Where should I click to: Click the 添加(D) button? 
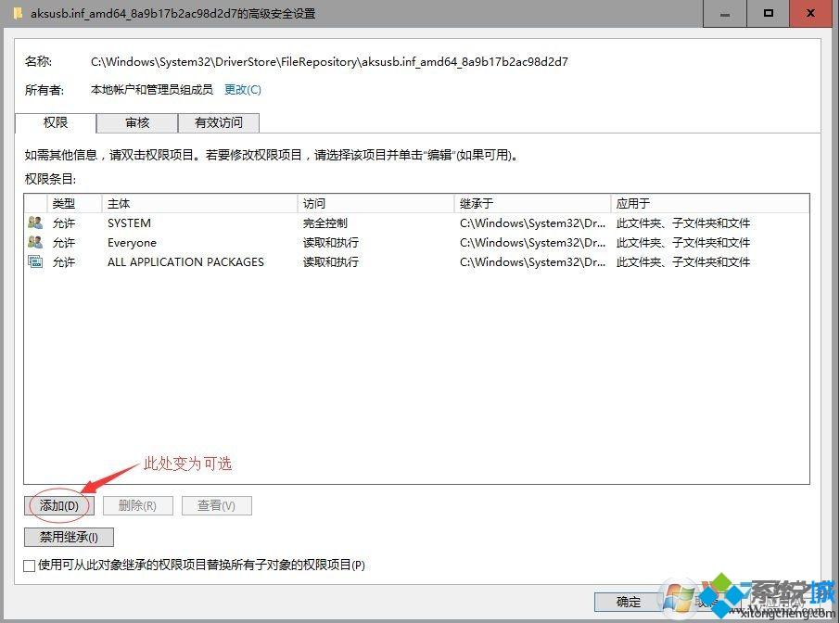pos(59,505)
